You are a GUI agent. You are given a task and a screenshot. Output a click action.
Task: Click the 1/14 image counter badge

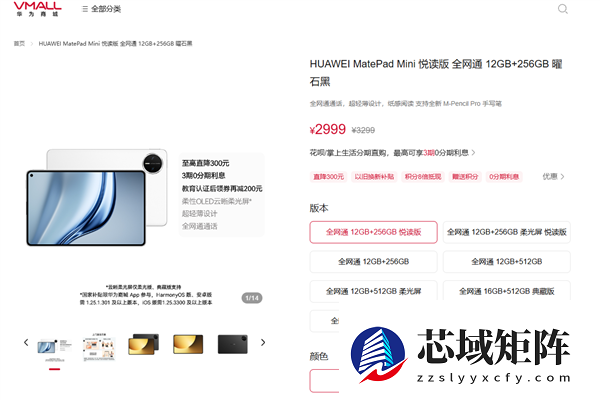[x=252, y=298]
